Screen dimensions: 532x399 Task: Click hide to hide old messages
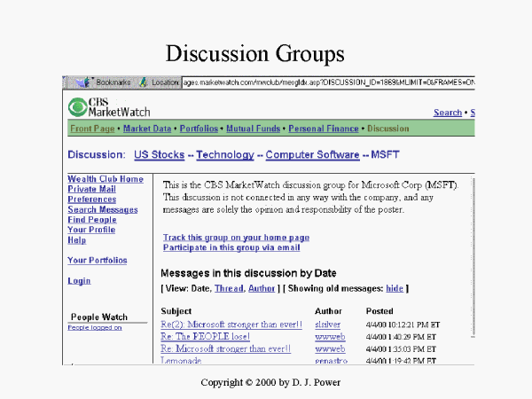coord(395,288)
